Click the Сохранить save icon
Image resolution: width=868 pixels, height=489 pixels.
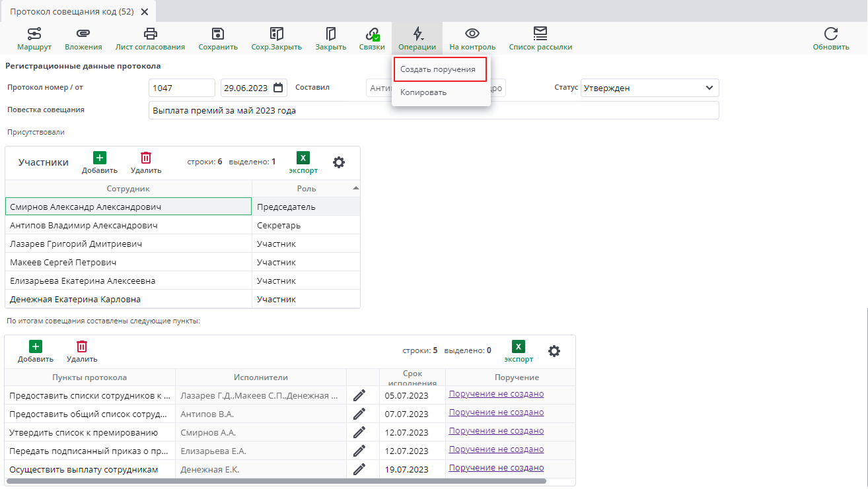coord(218,34)
